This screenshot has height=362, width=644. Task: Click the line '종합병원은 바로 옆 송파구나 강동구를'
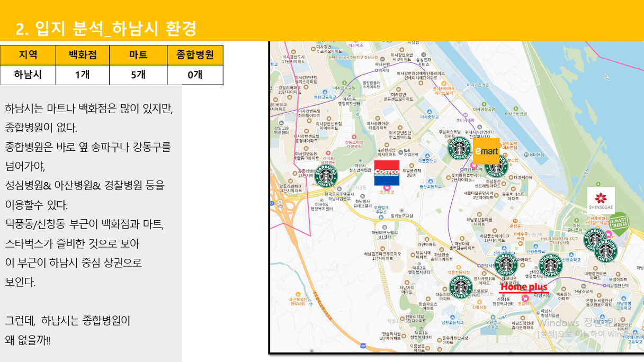tap(88, 147)
